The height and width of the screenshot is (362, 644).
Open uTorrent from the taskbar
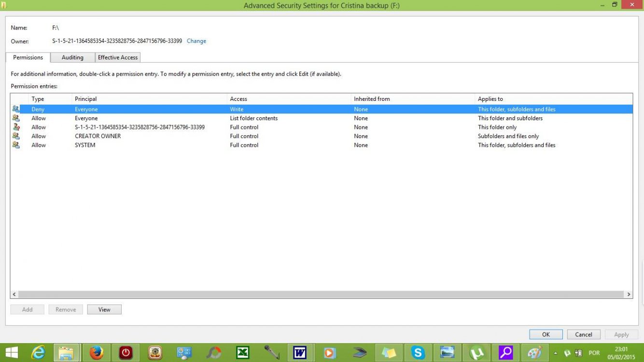(x=476, y=353)
